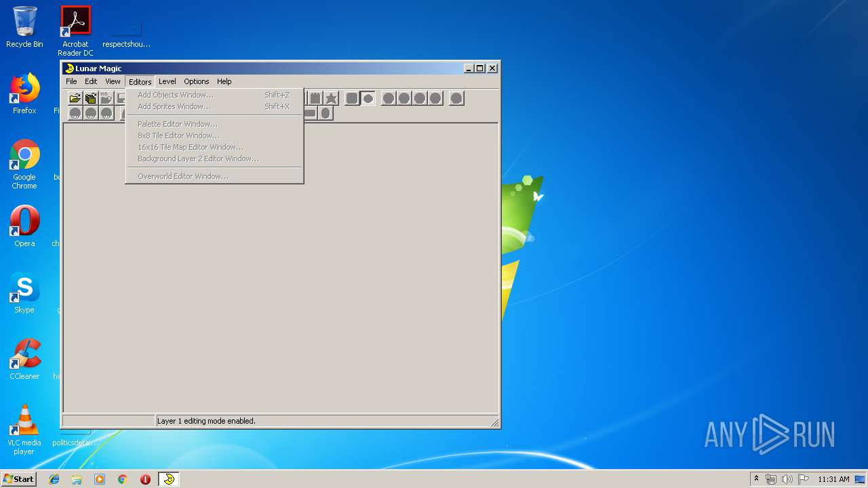The width and height of the screenshot is (868, 488).
Task: Click the Lunar Magic moon icon in title bar
Action: point(69,68)
